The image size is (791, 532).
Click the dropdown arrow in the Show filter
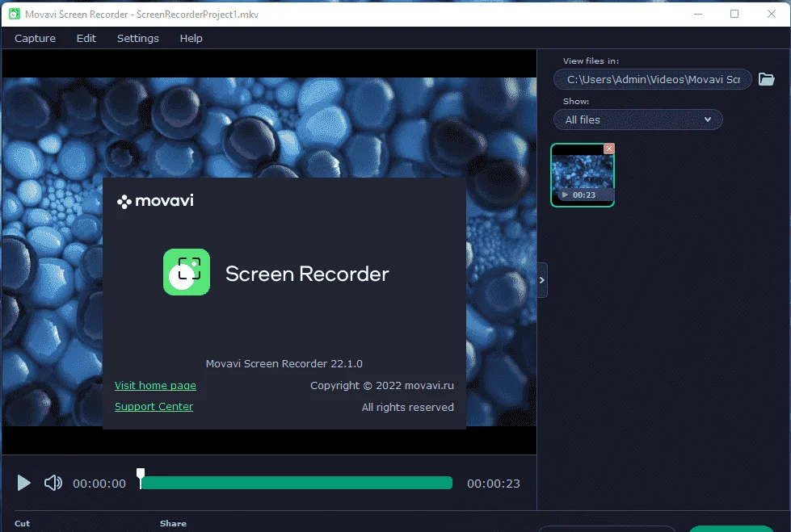click(x=707, y=119)
